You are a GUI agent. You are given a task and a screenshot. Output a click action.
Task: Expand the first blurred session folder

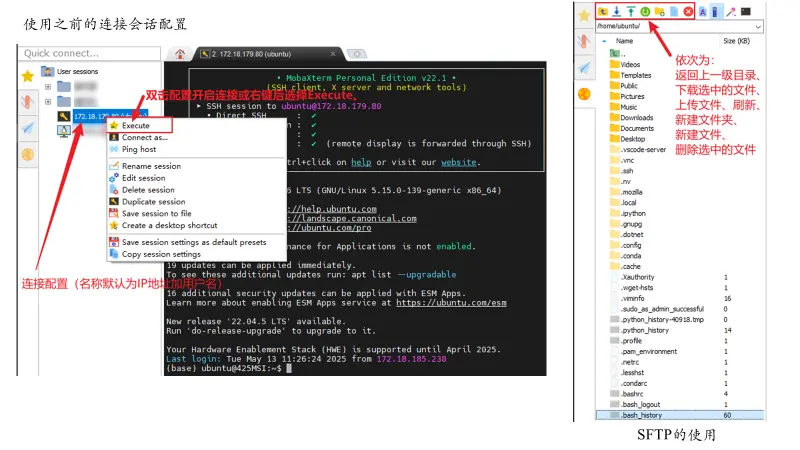[48, 87]
